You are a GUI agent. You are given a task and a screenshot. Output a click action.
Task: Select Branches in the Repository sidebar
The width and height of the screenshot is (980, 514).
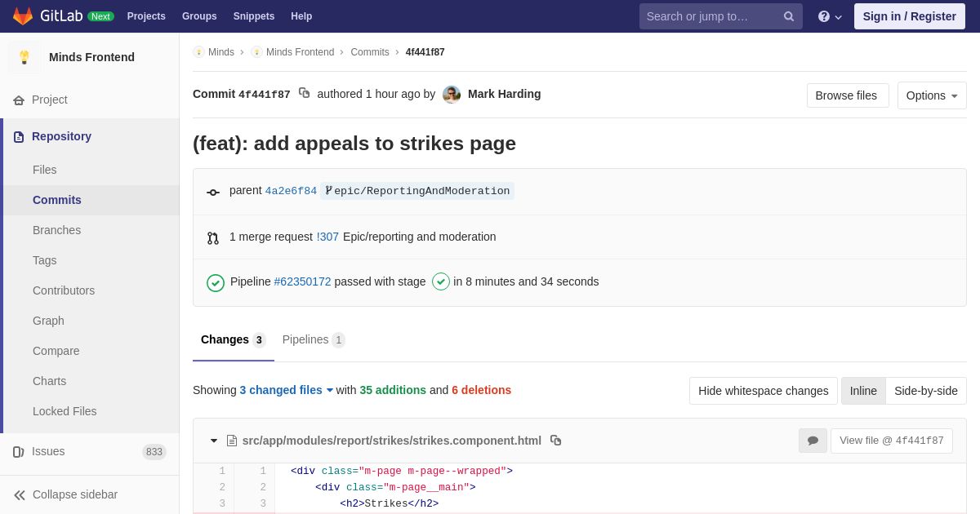56,230
